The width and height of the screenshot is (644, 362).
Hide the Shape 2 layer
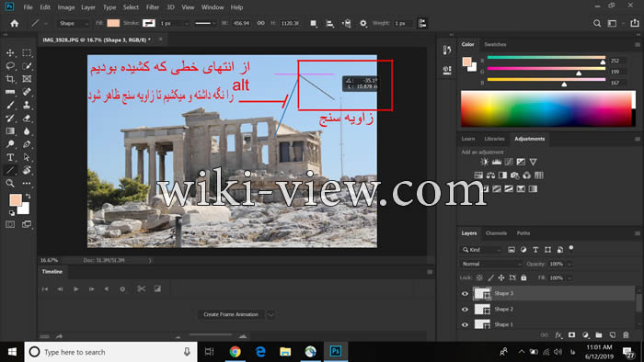(x=465, y=309)
